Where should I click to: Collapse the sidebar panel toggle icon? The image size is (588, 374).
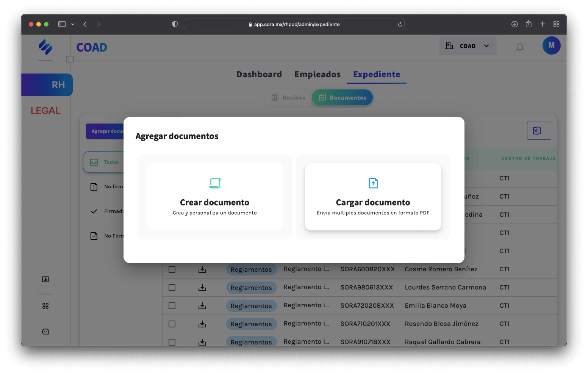pyautogui.click(x=70, y=59)
